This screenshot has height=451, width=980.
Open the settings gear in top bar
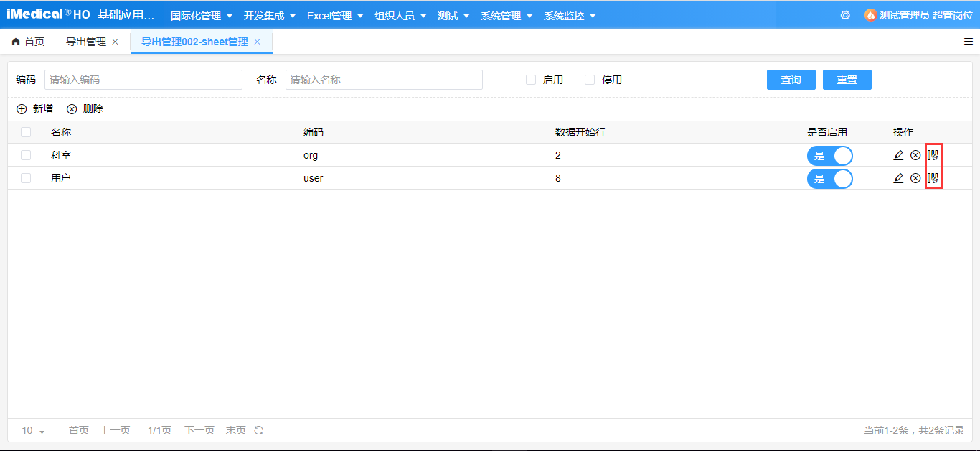[845, 14]
